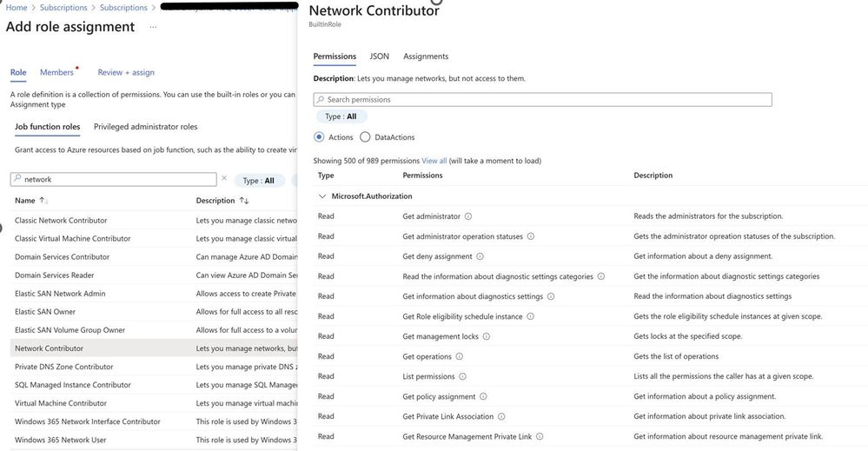Collapse the Microsoft.Authorization group

[x=322, y=196]
